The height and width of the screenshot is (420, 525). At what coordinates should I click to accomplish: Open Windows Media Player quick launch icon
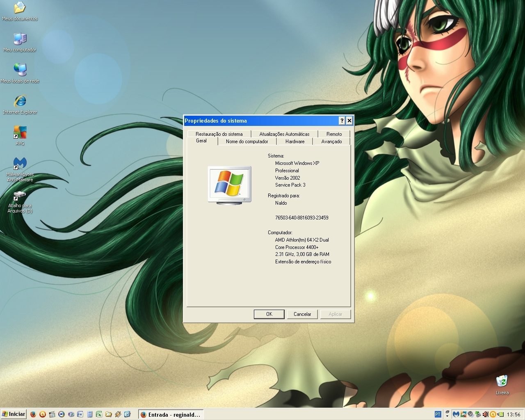click(x=62, y=414)
